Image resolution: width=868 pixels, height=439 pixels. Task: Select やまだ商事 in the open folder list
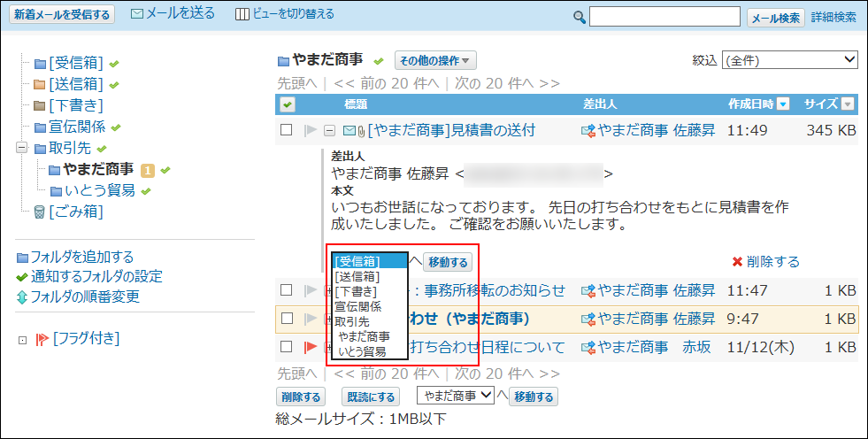(370, 336)
